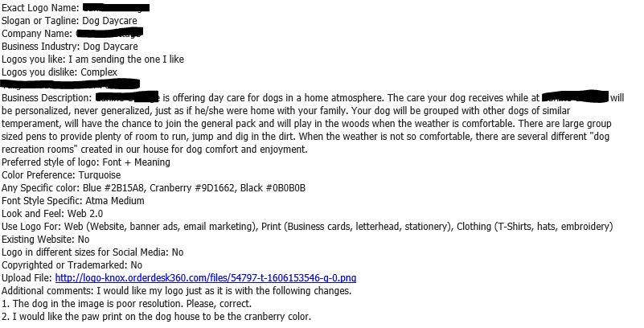The image size is (644, 328).
Task: Click the 'Exact Logo Name:' label
Action: pyautogui.click(x=40, y=8)
